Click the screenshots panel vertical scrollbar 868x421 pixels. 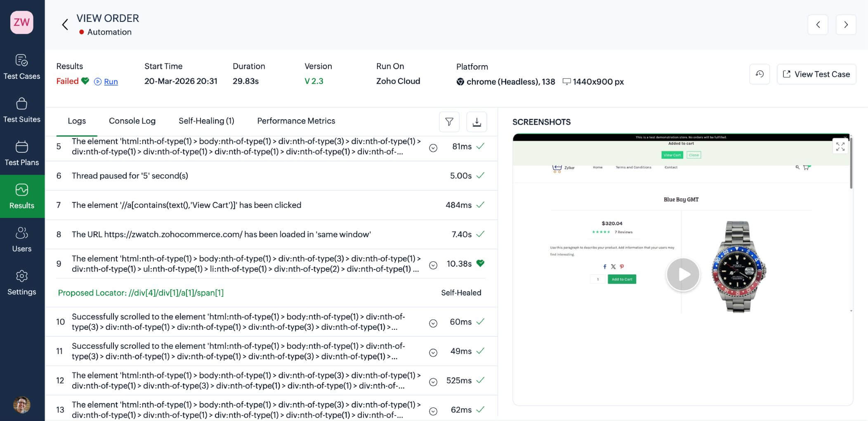pos(851,163)
